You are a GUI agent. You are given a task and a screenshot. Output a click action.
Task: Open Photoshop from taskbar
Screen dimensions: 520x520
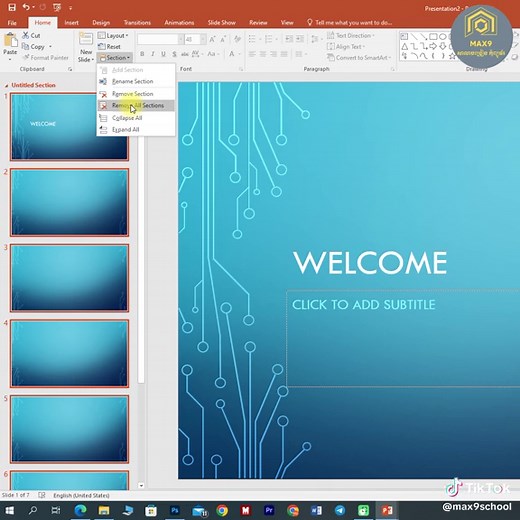pyautogui.click(x=175, y=510)
